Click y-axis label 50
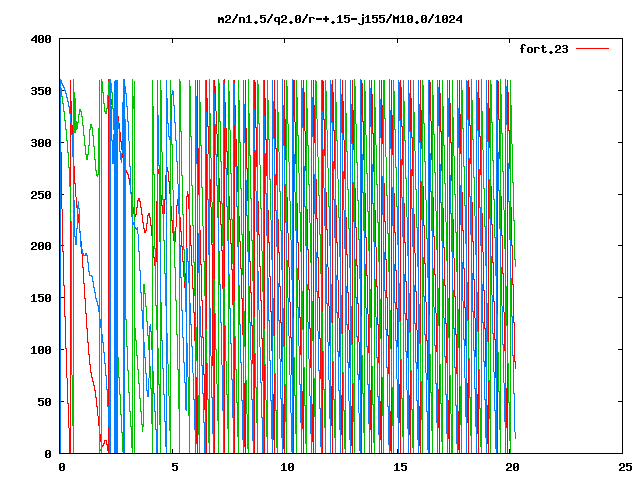 pos(44,402)
